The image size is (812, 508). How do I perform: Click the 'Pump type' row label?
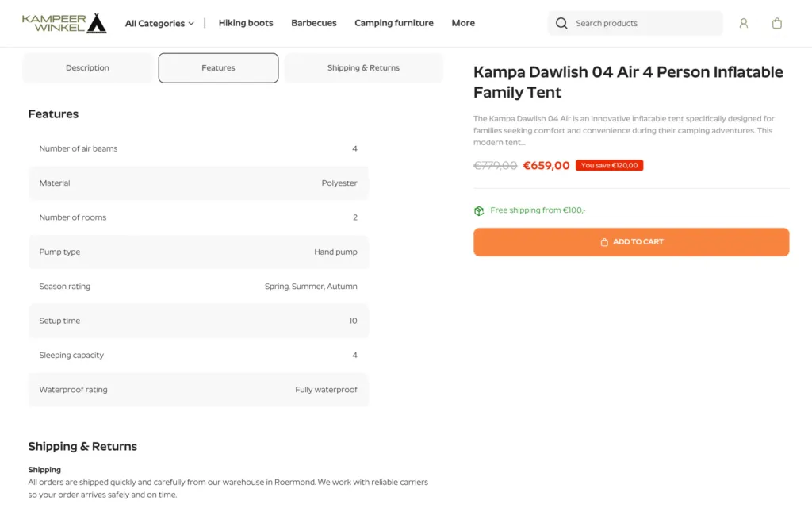point(59,252)
